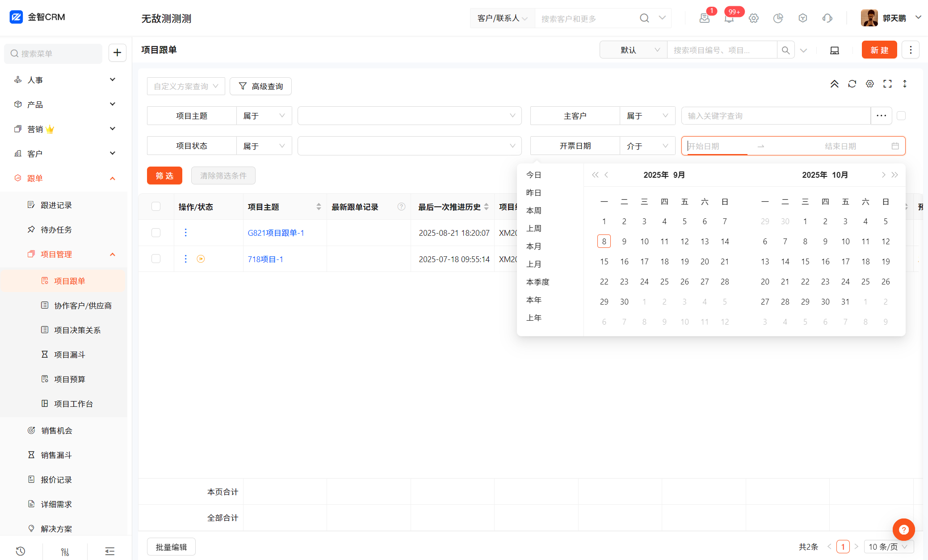
Task: Pick September 15 in the calendar
Action: coord(604,261)
